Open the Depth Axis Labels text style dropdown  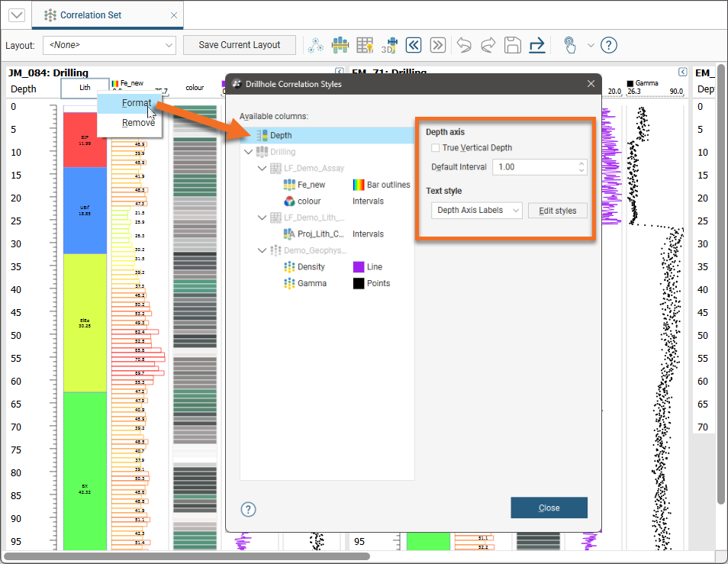pyautogui.click(x=476, y=210)
